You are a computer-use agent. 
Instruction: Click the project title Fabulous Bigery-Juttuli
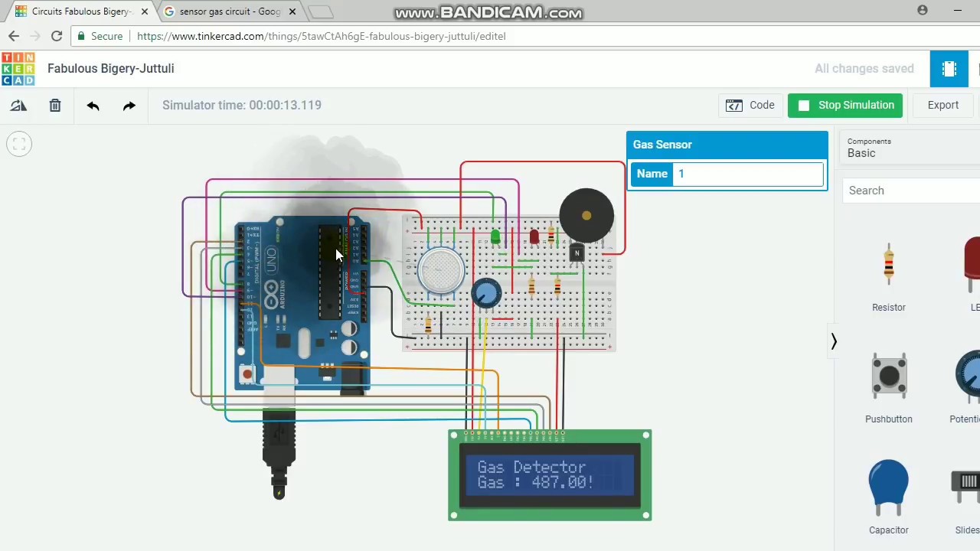click(x=111, y=69)
